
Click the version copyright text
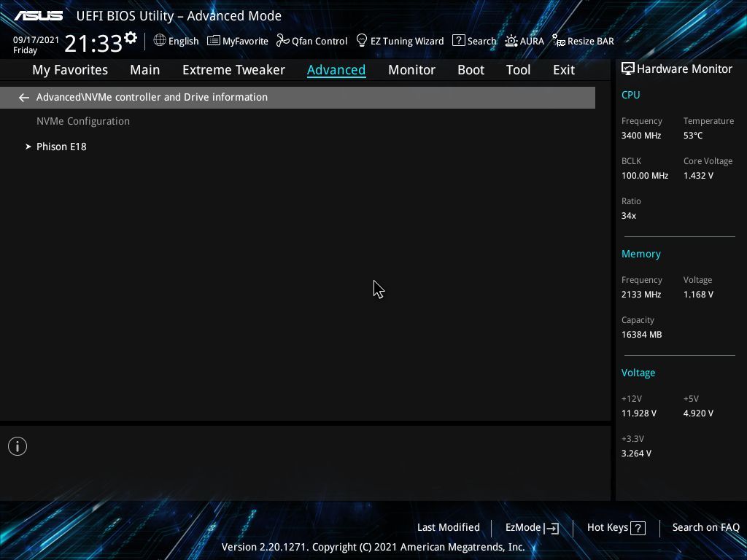[x=373, y=547]
